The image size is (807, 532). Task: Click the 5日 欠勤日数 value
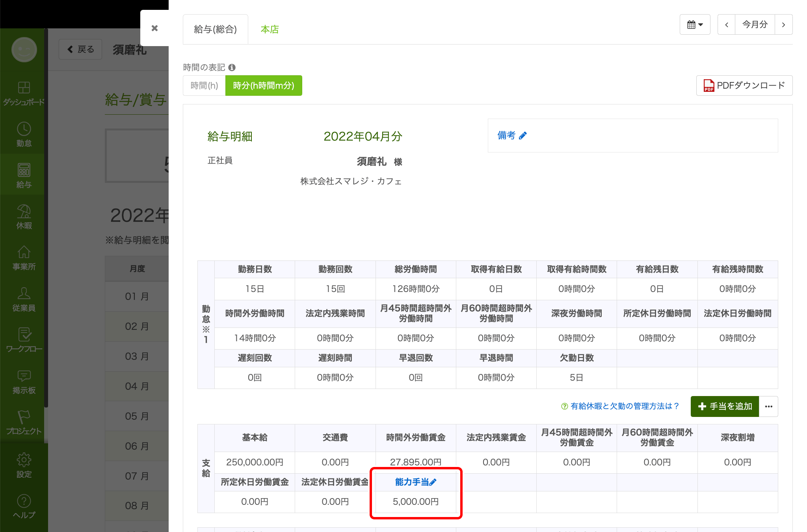pyautogui.click(x=576, y=378)
